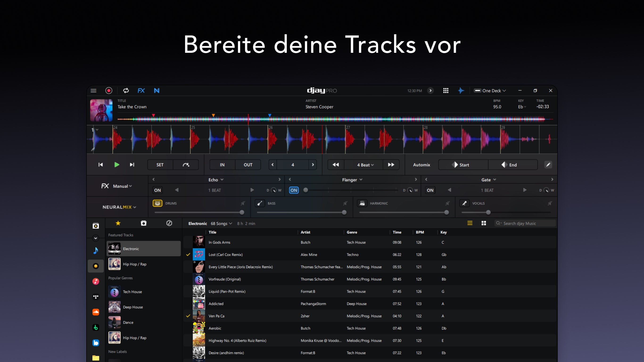644x362 pixels.
Task: Open the Gate effect dropdown
Action: [489, 180]
